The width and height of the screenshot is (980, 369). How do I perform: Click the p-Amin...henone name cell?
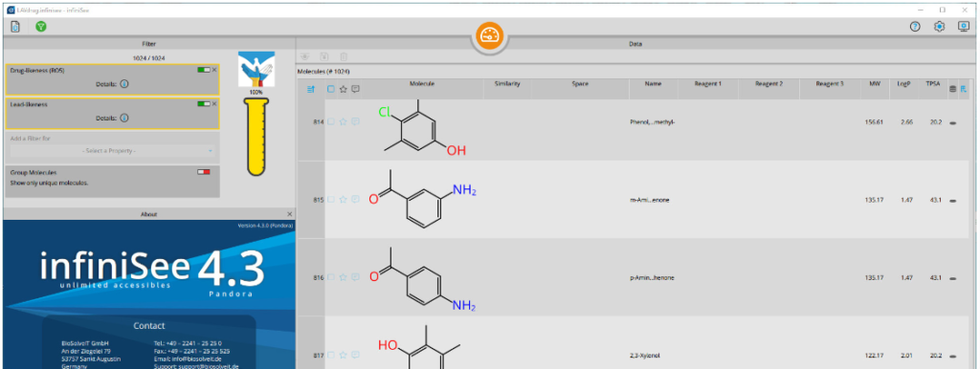pyautogui.click(x=653, y=278)
